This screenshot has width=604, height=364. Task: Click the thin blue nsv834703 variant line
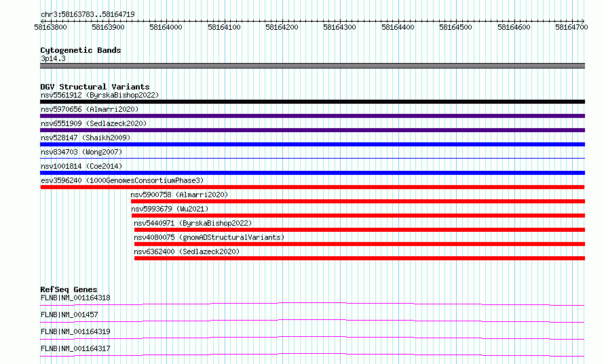(312, 158)
